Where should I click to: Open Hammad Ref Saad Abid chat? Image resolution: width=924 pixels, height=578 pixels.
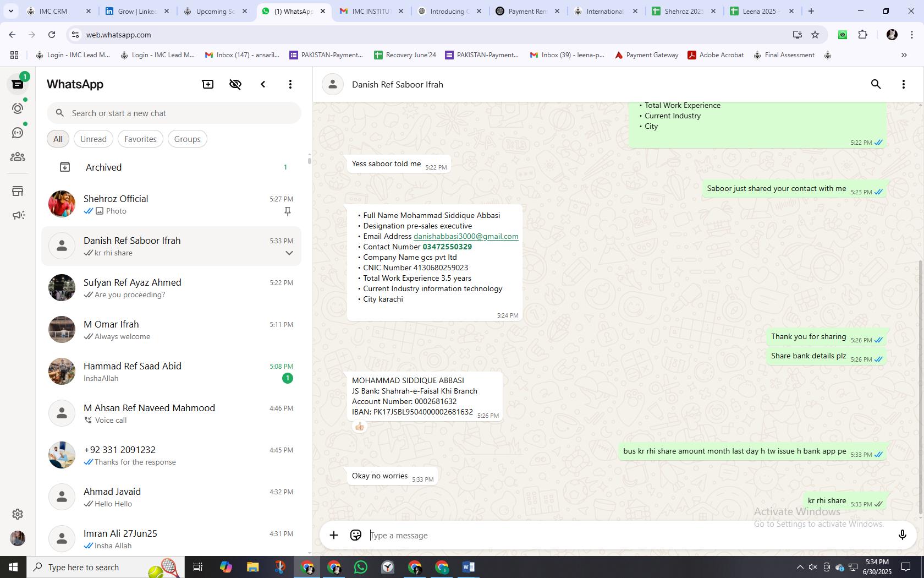pyautogui.click(x=172, y=372)
